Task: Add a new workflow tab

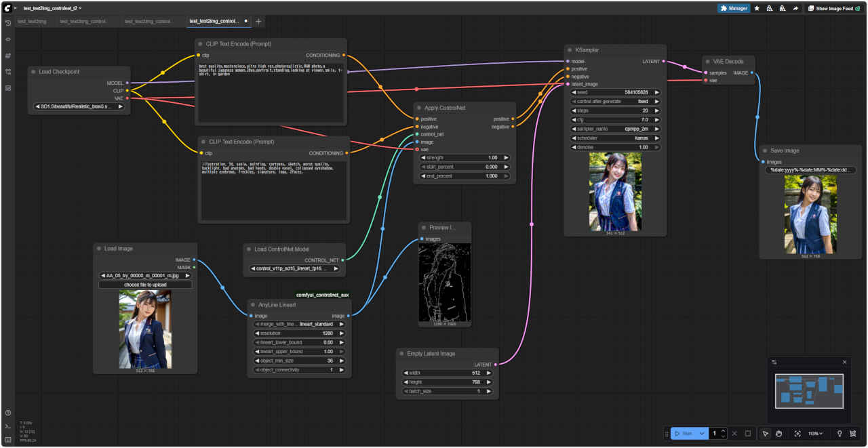Action: pyautogui.click(x=258, y=22)
